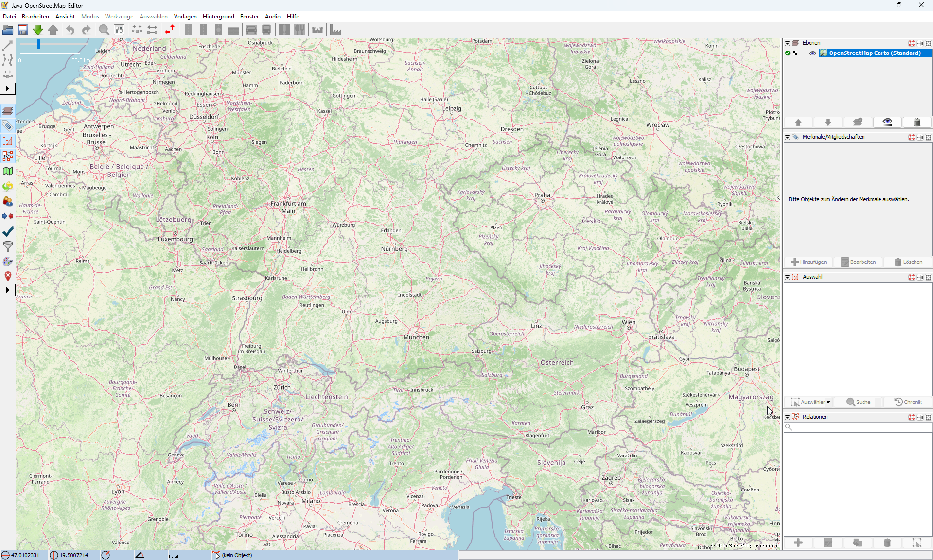Screen dimensions: 933x560
Task: Open the validator checkmark panel in sidebar
Action: point(8,231)
